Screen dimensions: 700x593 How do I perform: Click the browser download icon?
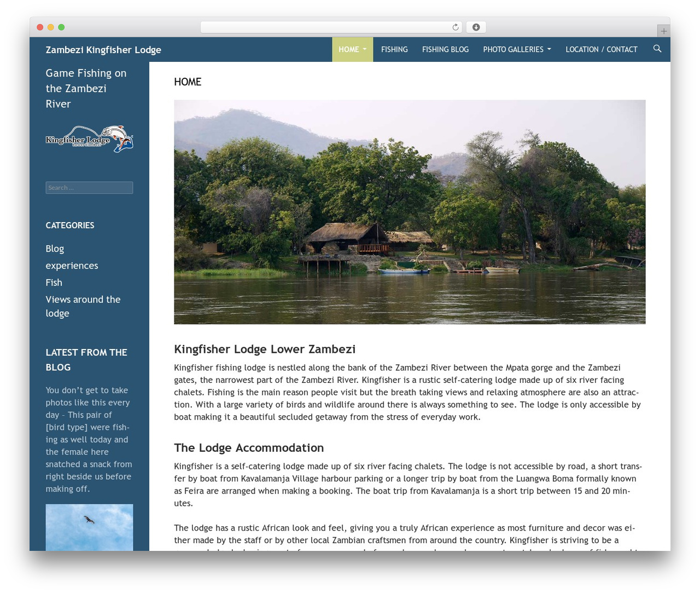pos(476,27)
